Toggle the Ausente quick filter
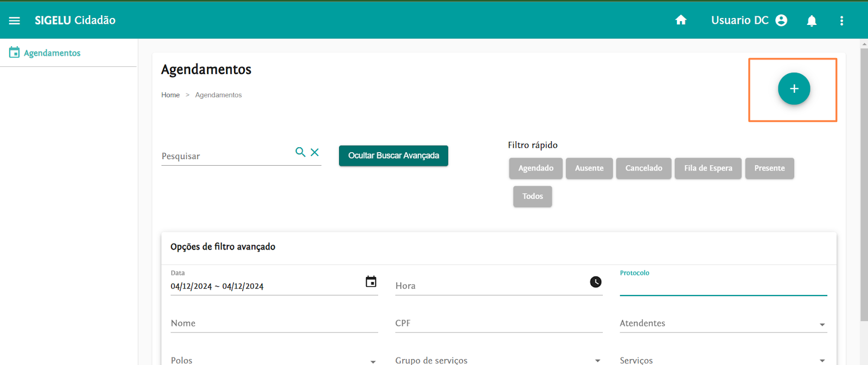The width and height of the screenshot is (868, 365). point(589,168)
